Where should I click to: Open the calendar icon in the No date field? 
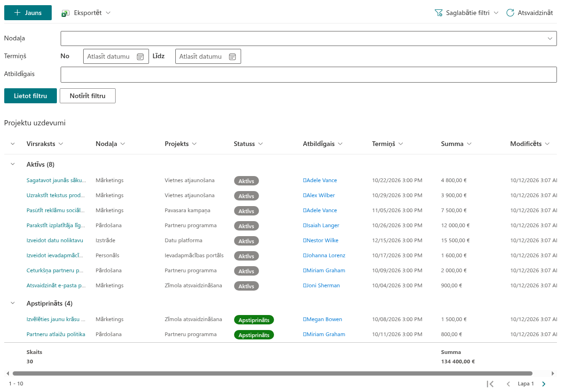click(x=140, y=56)
